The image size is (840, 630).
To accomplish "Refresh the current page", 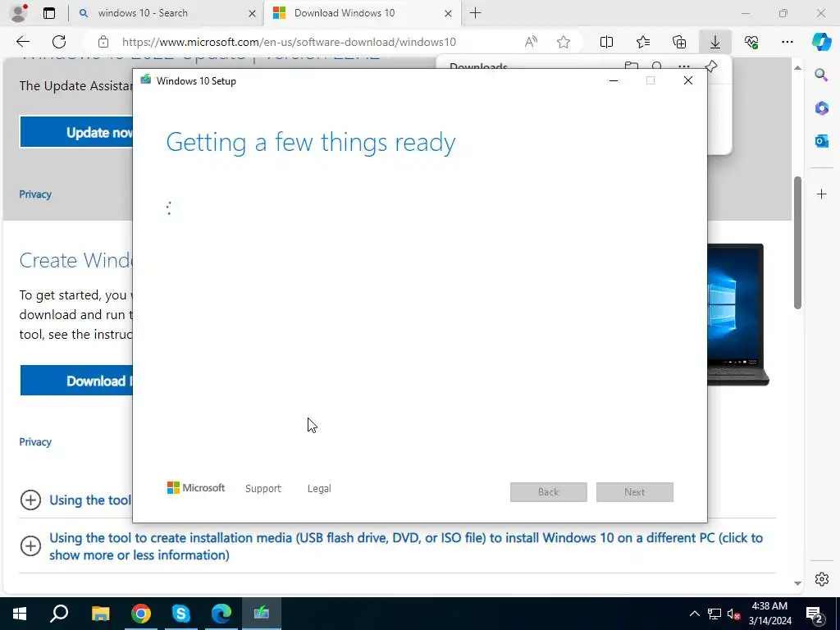I will click(x=59, y=42).
